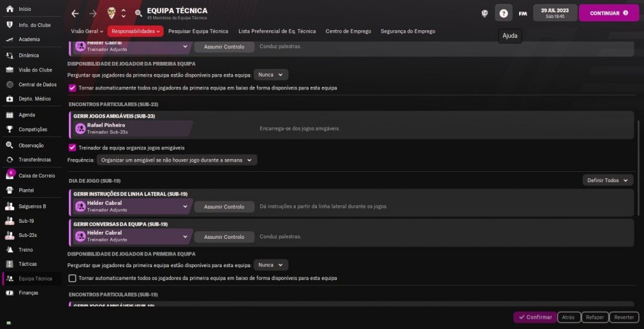Viewport: 644px width, 329px height.
Task: Open Lista Preferencial de Eq. Técnica tab
Action: click(277, 31)
